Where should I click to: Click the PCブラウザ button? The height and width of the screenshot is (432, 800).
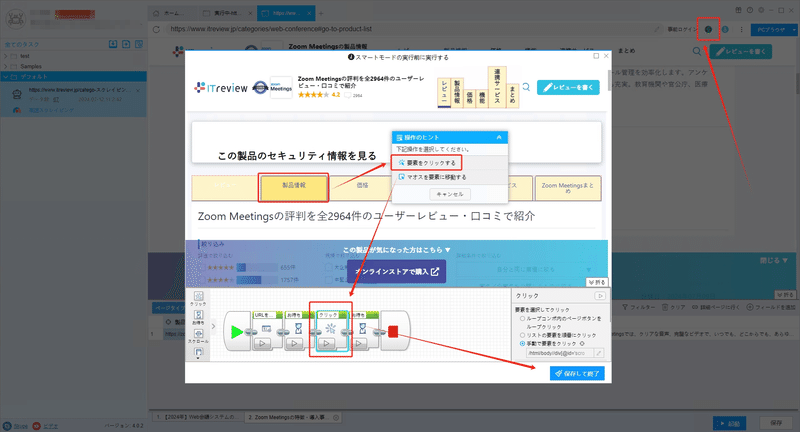[x=770, y=30]
